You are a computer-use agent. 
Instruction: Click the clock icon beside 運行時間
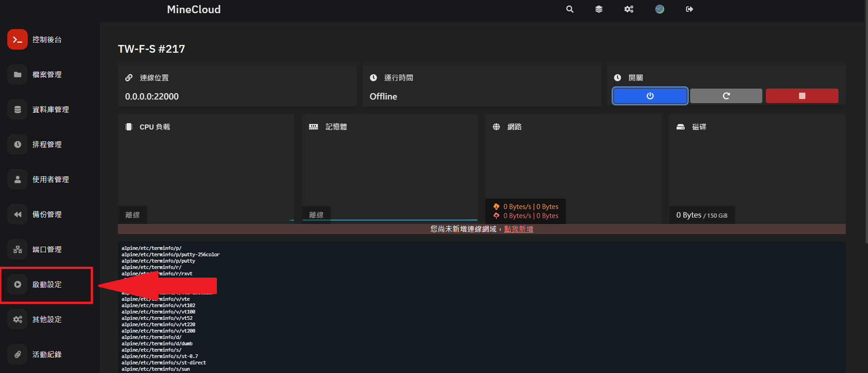pyautogui.click(x=373, y=78)
